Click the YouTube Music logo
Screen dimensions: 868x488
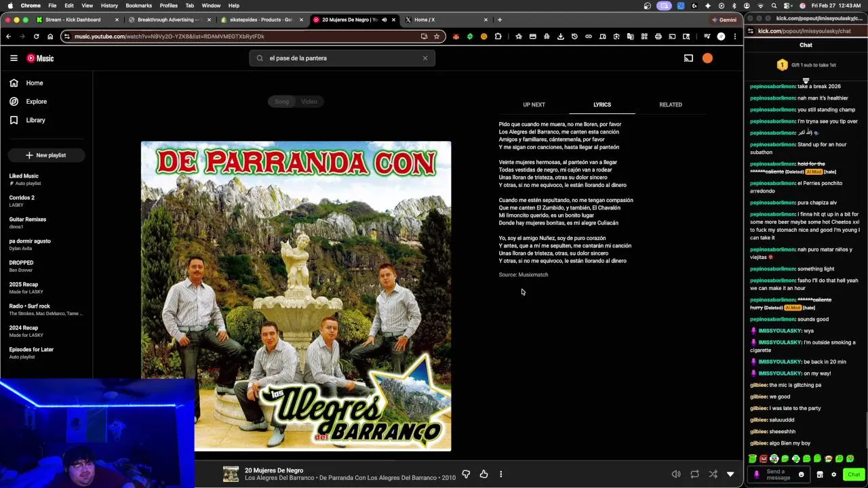[40, 58]
